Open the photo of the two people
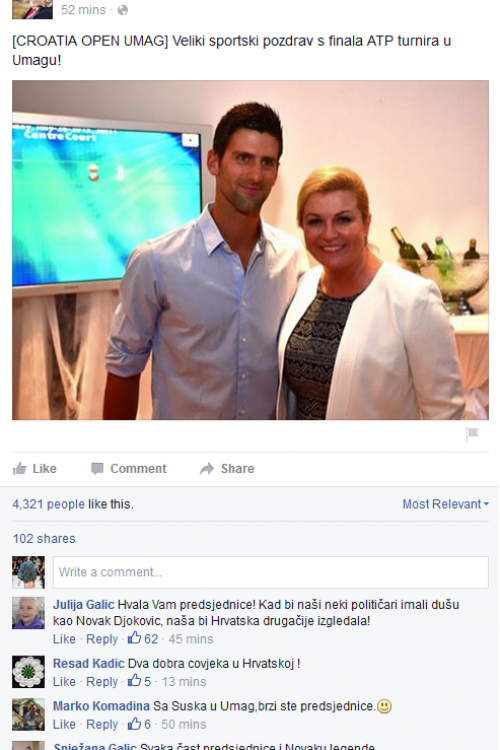 250,250
